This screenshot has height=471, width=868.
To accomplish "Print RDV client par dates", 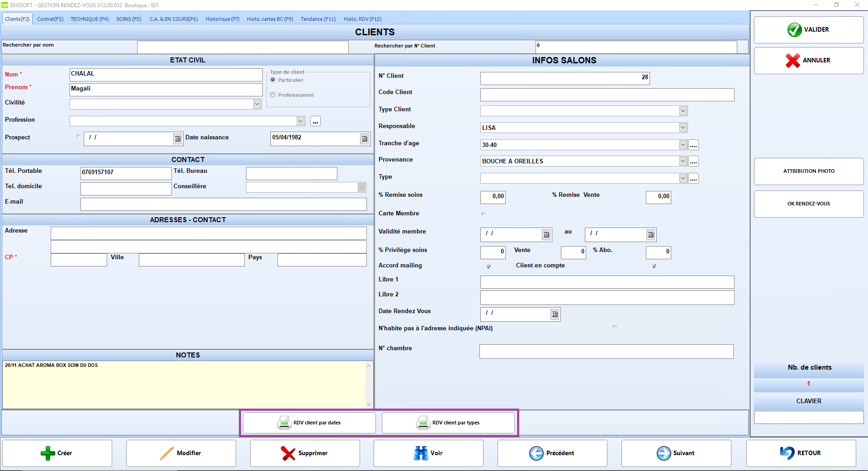I will pos(309,423).
